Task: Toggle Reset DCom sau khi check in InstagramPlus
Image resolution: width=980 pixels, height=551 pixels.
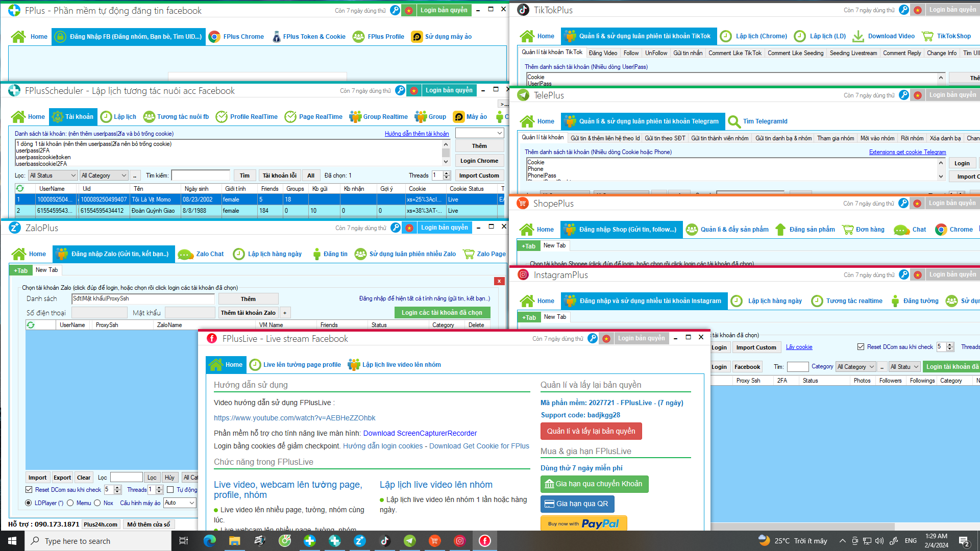Action: click(x=861, y=347)
